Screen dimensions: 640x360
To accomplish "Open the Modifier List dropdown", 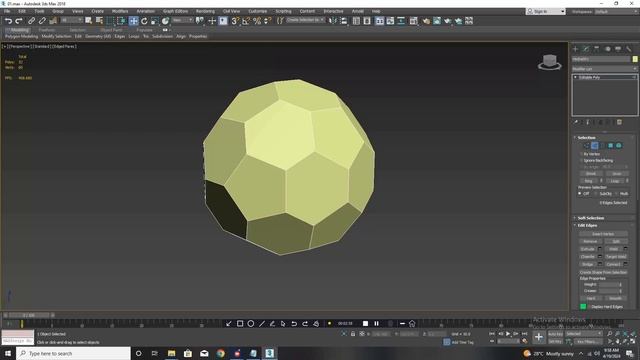I will [x=604, y=69].
